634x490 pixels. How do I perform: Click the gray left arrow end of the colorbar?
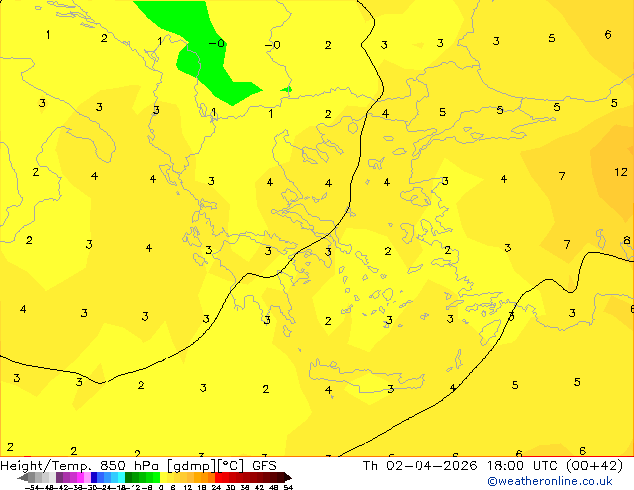tap(23, 478)
